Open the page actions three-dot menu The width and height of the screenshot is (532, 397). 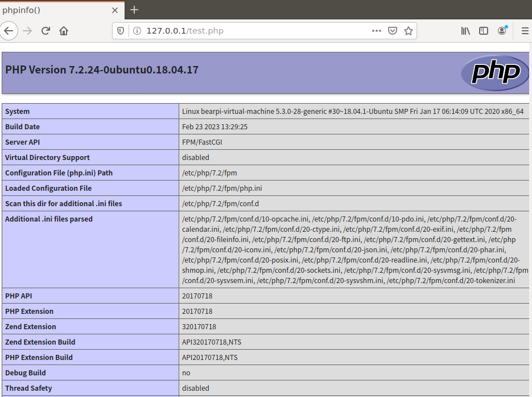pyautogui.click(x=376, y=31)
